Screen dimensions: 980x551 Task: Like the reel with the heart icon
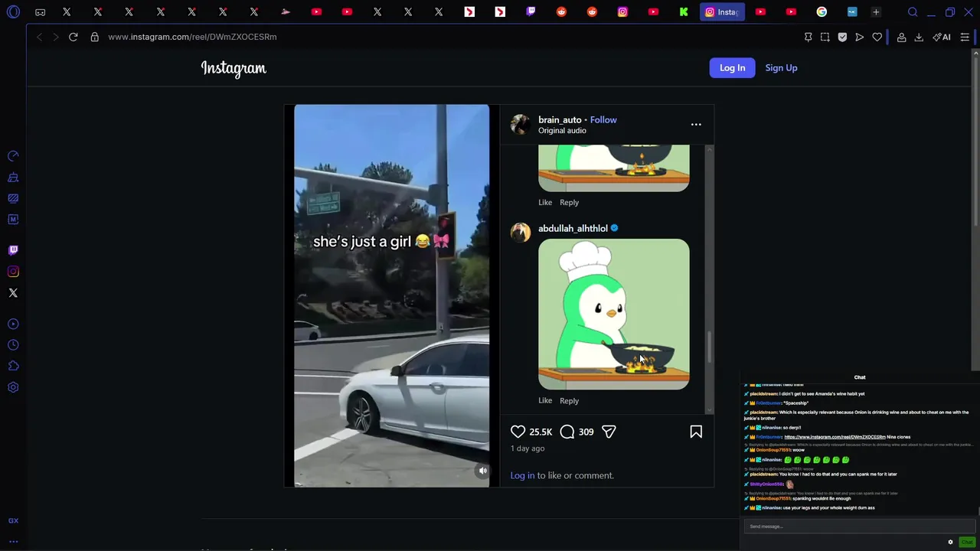[x=518, y=432]
